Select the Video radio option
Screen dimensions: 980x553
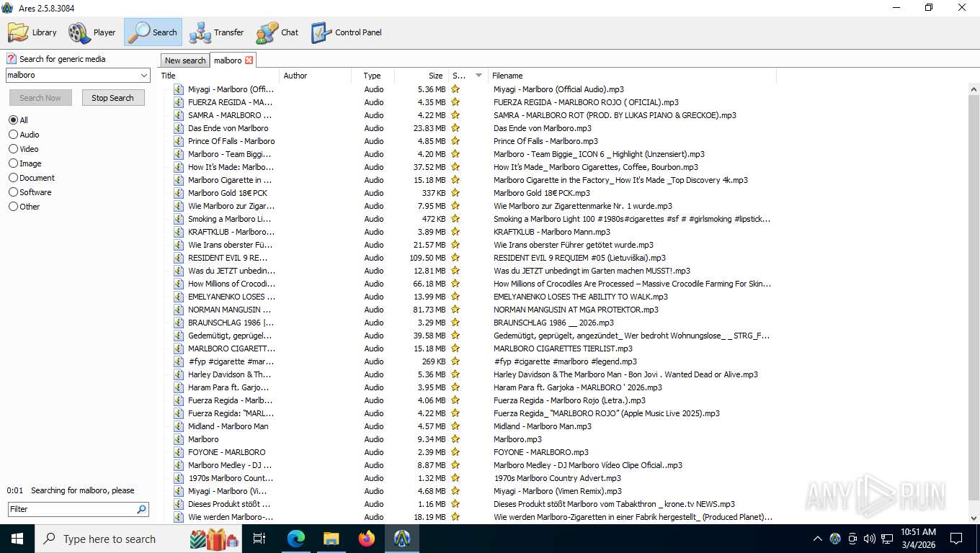click(24, 149)
